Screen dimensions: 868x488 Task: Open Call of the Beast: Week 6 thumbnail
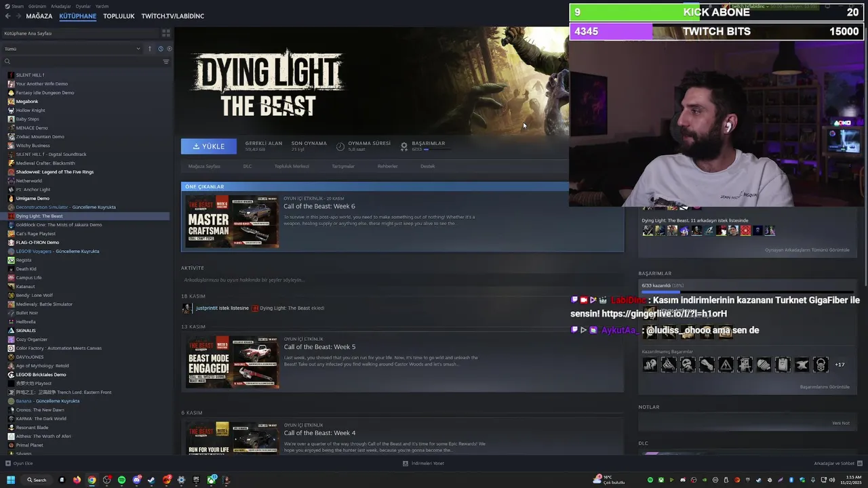(x=233, y=222)
